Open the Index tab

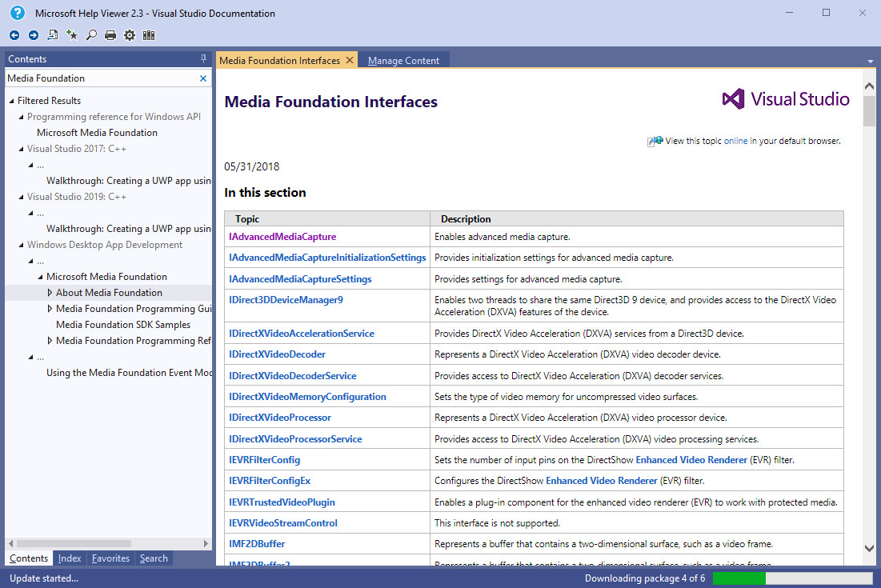coord(70,558)
